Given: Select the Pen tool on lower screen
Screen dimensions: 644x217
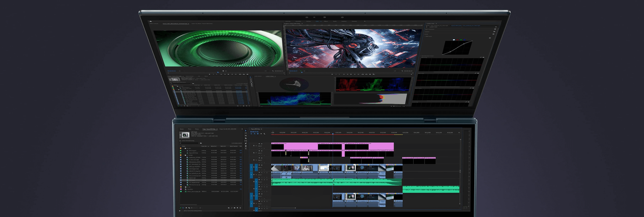Looking at the screenshot, I should click(x=246, y=144).
